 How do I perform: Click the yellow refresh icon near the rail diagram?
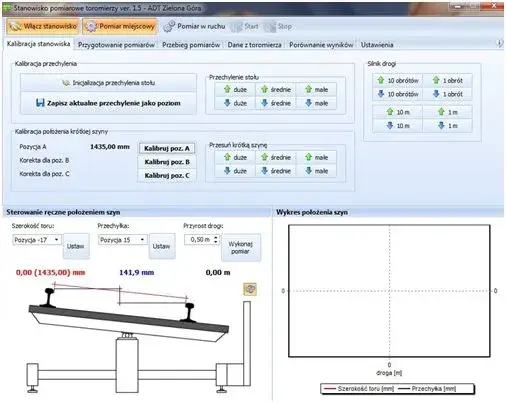(x=250, y=289)
